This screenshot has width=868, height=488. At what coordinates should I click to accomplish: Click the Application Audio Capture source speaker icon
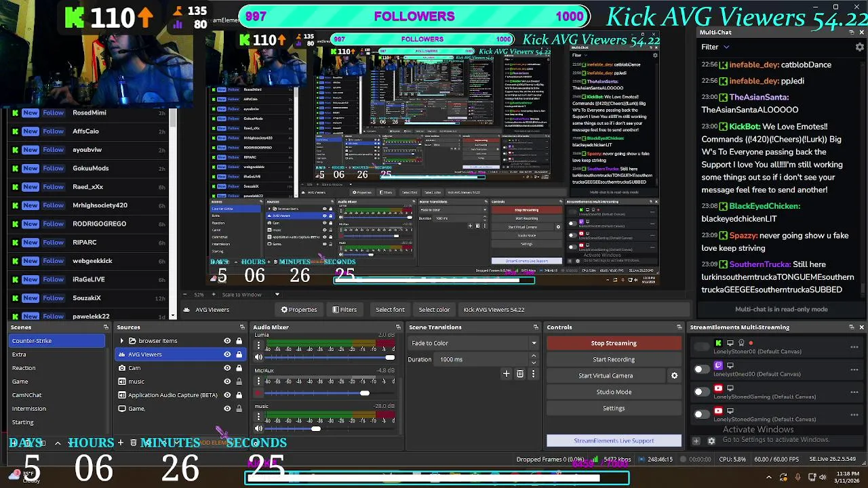[122, 395]
